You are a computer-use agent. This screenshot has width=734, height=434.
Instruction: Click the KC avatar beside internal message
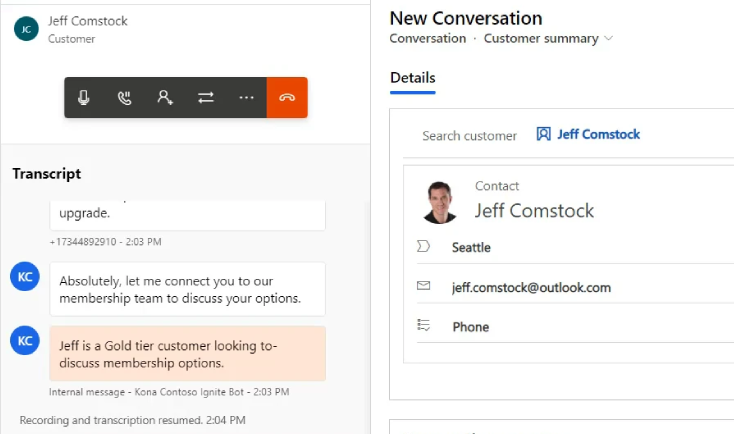click(x=25, y=340)
